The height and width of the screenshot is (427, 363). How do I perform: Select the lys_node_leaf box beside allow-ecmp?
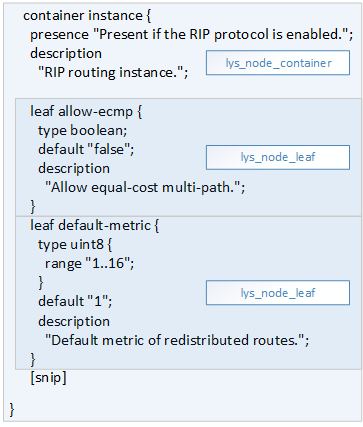(x=278, y=157)
